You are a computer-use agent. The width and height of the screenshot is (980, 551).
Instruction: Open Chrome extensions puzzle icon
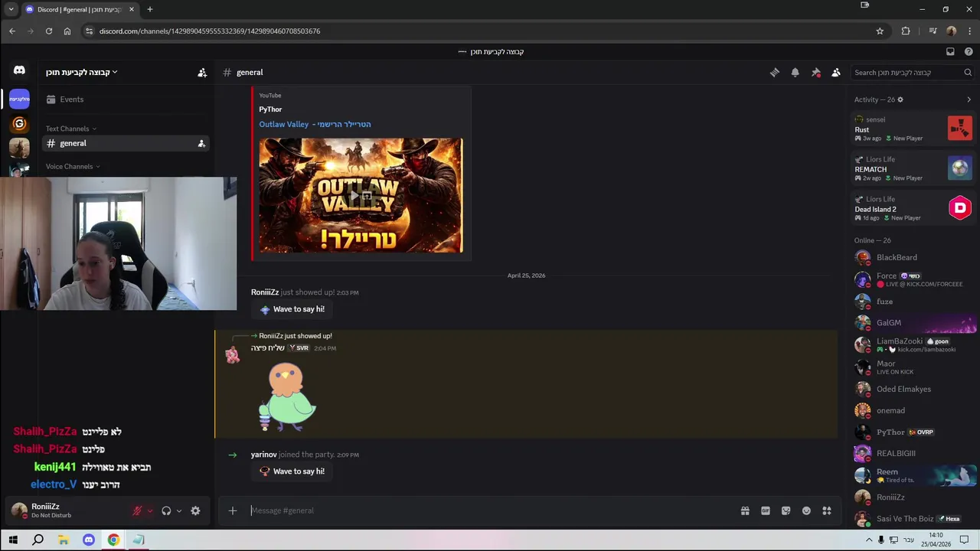point(906,31)
